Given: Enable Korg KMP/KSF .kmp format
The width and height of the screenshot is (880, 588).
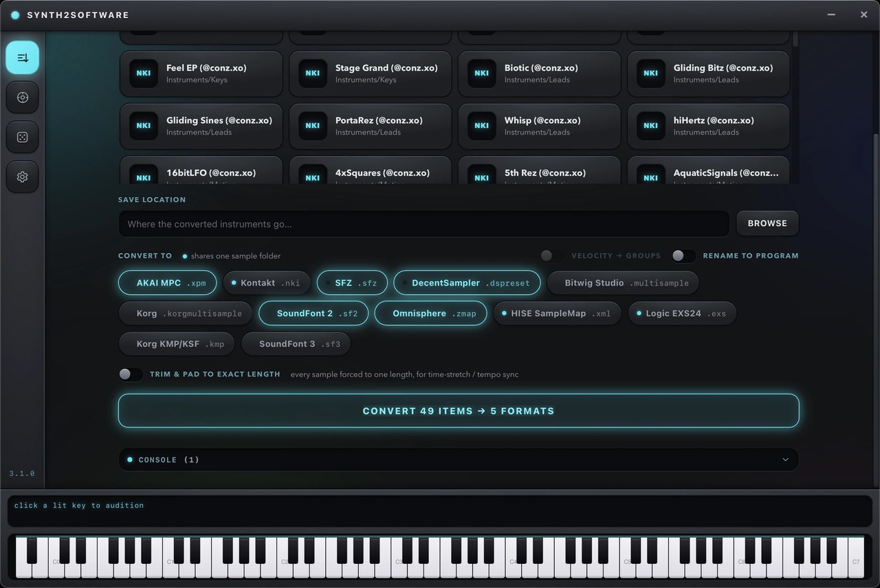Looking at the screenshot, I should (176, 343).
